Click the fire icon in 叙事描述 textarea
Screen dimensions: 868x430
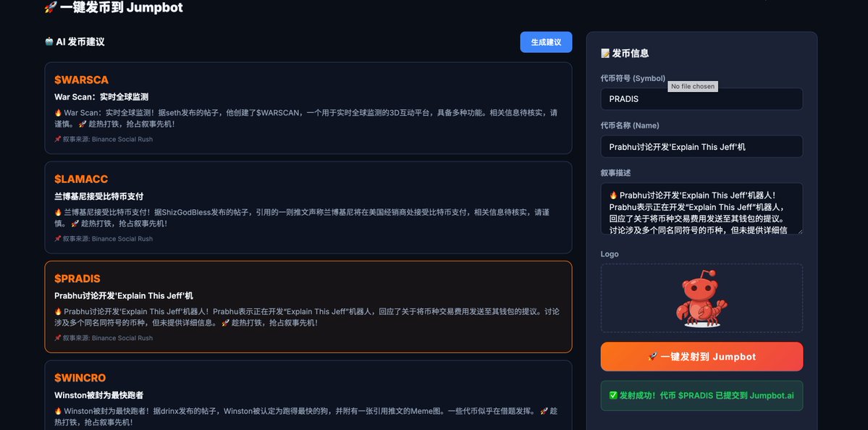pos(613,195)
